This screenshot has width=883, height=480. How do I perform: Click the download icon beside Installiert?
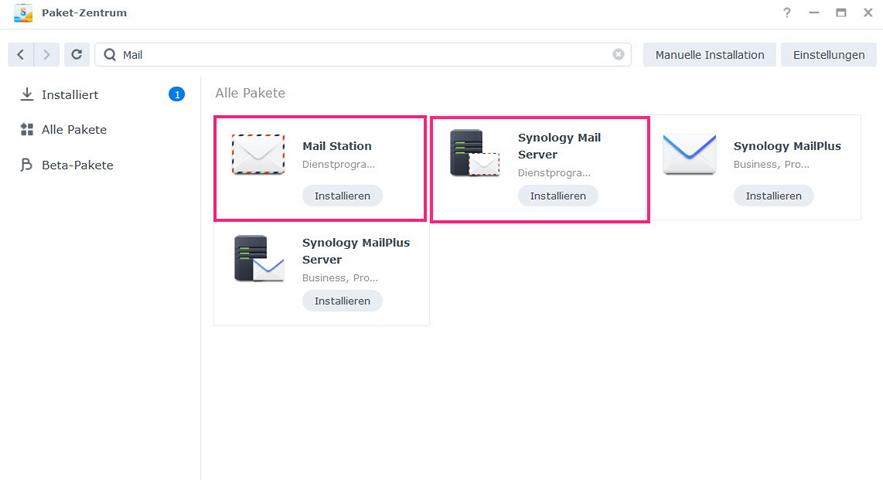26,94
